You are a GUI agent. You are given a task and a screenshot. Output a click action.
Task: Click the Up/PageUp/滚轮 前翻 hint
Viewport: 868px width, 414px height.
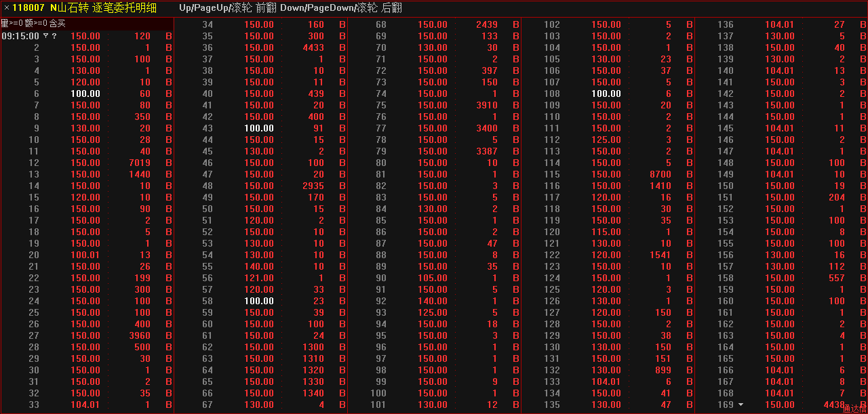(x=227, y=8)
